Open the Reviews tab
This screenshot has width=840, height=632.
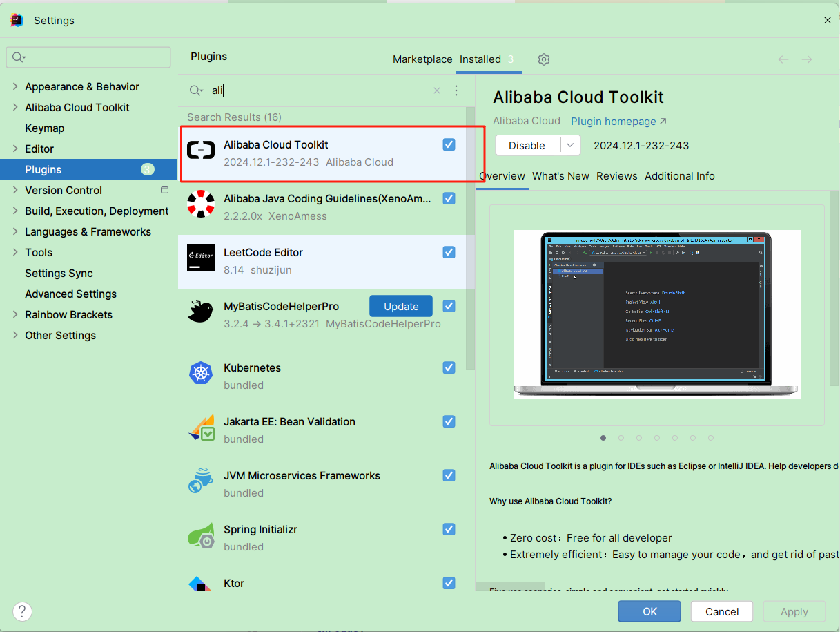tap(617, 176)
